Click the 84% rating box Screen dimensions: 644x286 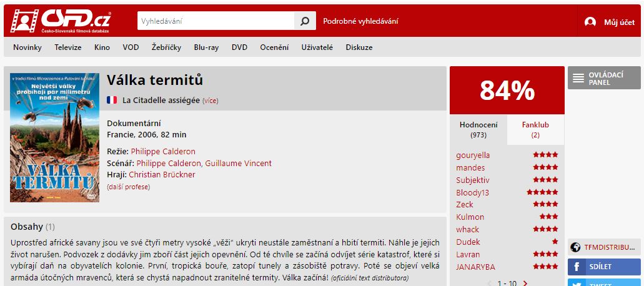507,91
